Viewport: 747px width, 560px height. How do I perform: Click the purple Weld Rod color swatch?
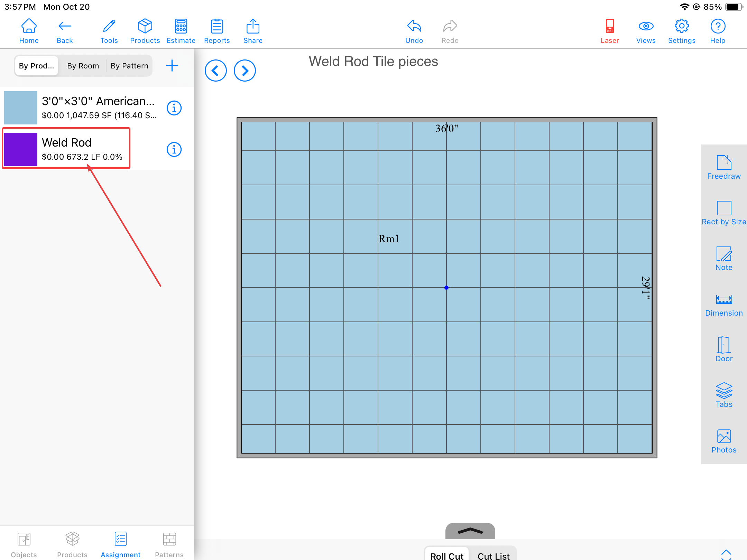click(21, 149)
